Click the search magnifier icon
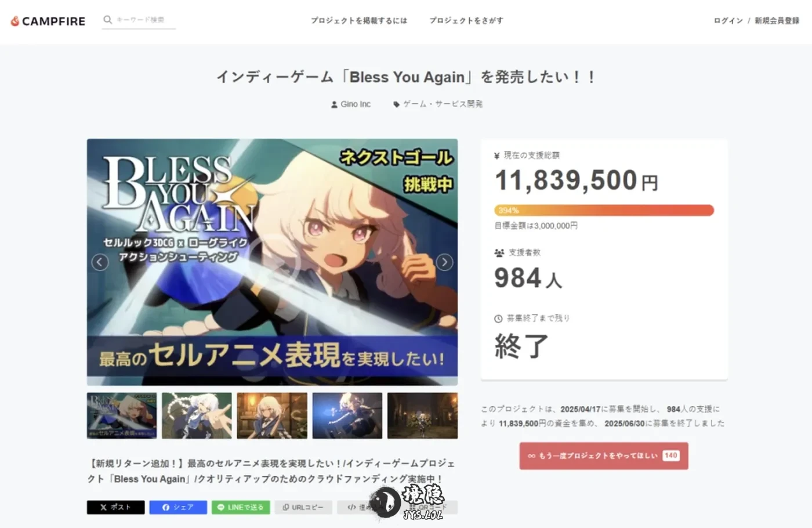Image resolution: width=812 pixels, height=528 pixels. 107,20
